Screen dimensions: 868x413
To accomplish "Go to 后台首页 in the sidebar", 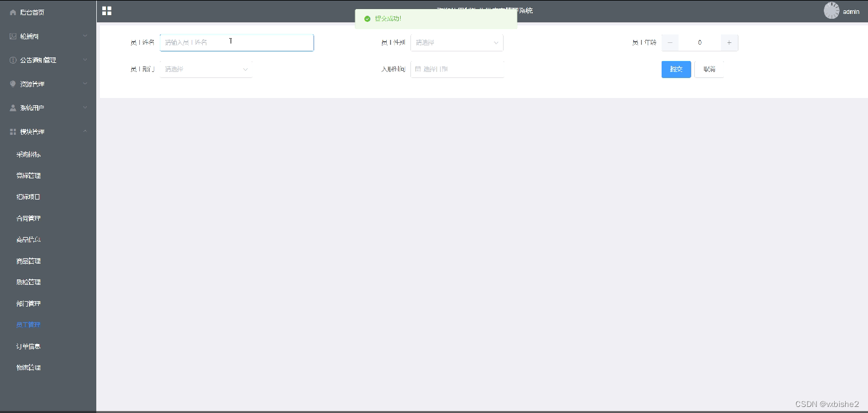I will [32, 12].
